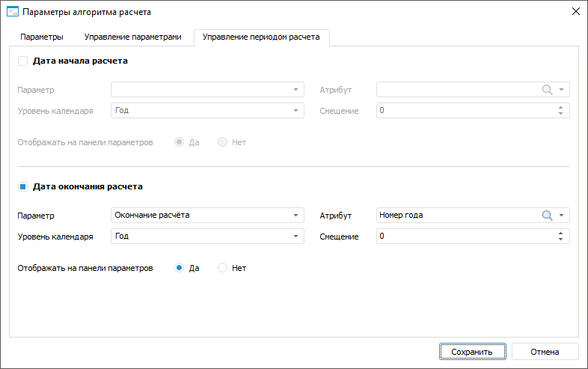Image resolution: width=588 pixels, height=369 pixels.
Task: Open the Управление параметрами tab
Action: click(132, 37)
